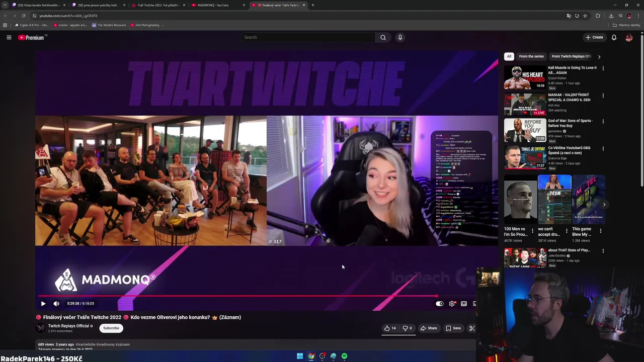Select the All filter chip
Image resolution: width=644 pixels, height=362 pixels.
509,56
